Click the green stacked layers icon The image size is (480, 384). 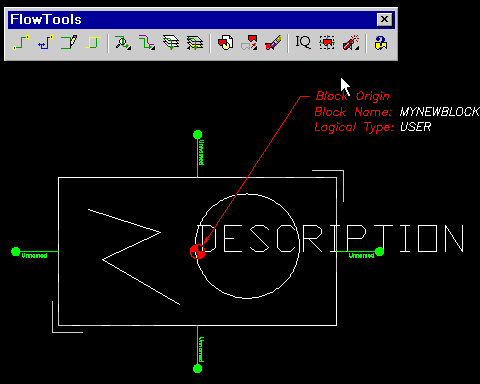pos(171,43)
